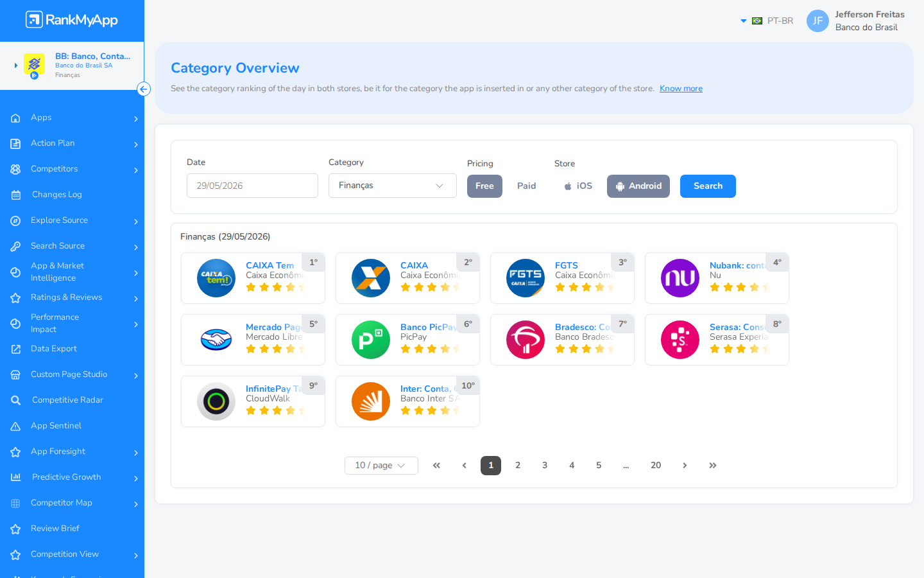Follow the Know more link
This screenshot has height=578, width=924.
pyautogui.click(x=681, y=89)
